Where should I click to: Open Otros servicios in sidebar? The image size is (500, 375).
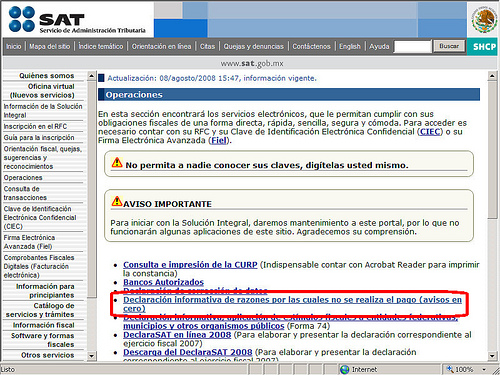(x=48, y=355)
